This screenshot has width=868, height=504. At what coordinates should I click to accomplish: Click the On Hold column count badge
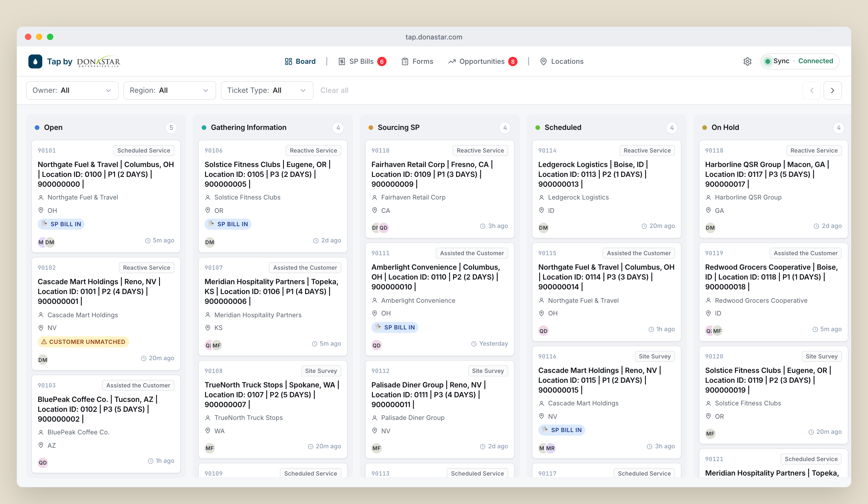839,128
